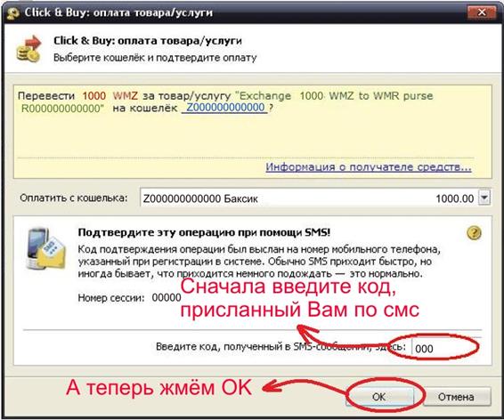The image size is (504, 420).
Task: Click the Оплатить с кошелька label
Action: [74, 198]
